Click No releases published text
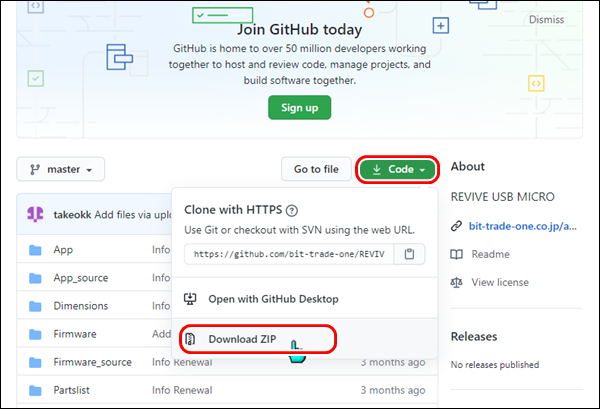Viewport: 600px width, 409px height. (495, 365)
